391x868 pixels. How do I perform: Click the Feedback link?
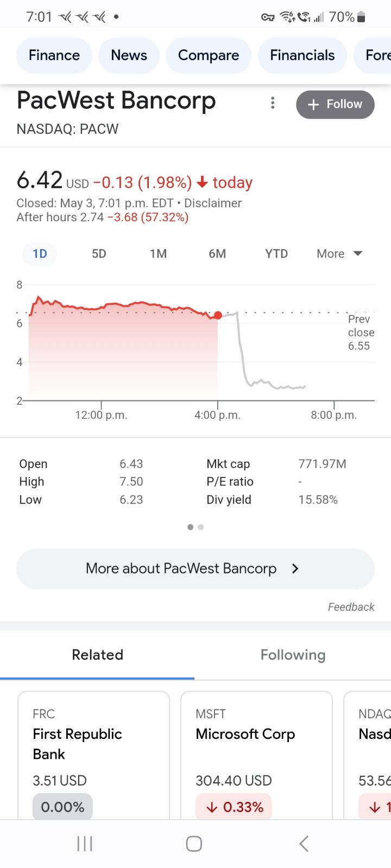(351, 607)
